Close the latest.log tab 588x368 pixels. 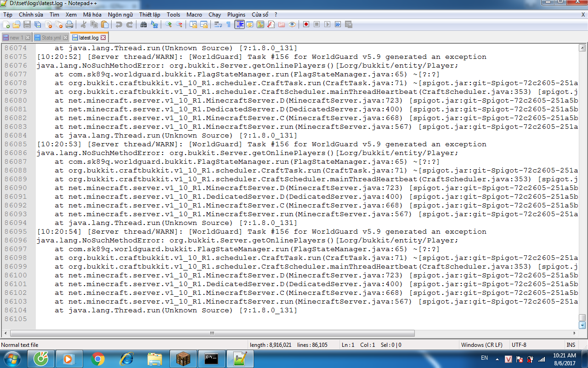click(103, 38)
